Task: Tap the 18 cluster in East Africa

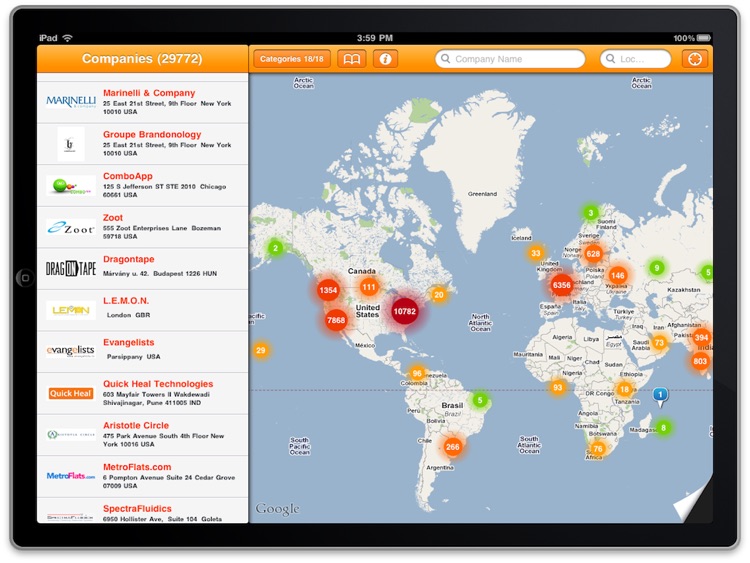Action: (x=624, y=389)
